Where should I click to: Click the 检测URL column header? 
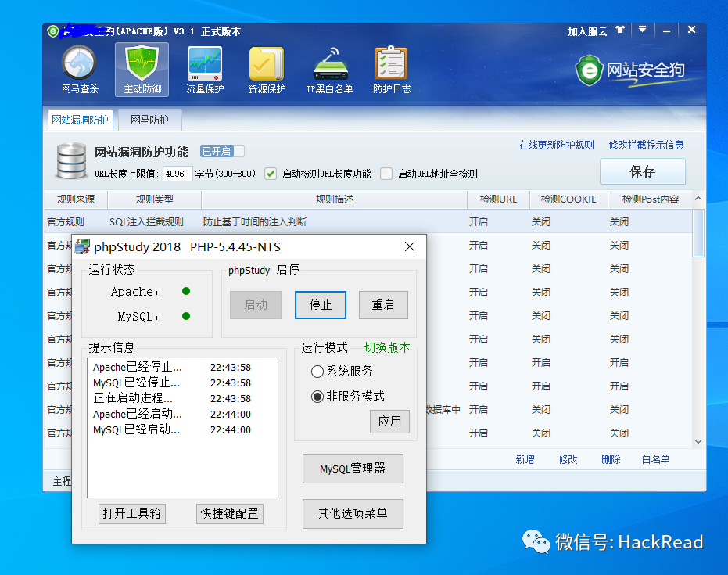coord(498,199)
